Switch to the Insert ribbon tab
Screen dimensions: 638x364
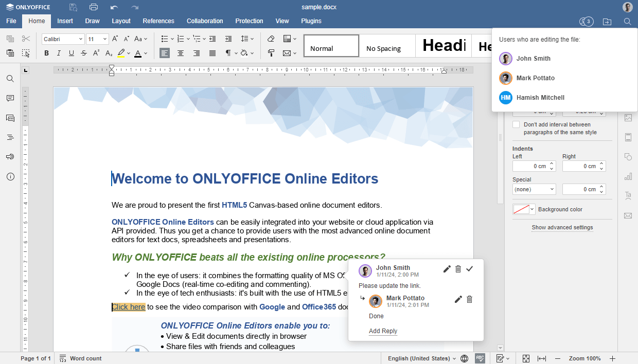coord(65,21)
